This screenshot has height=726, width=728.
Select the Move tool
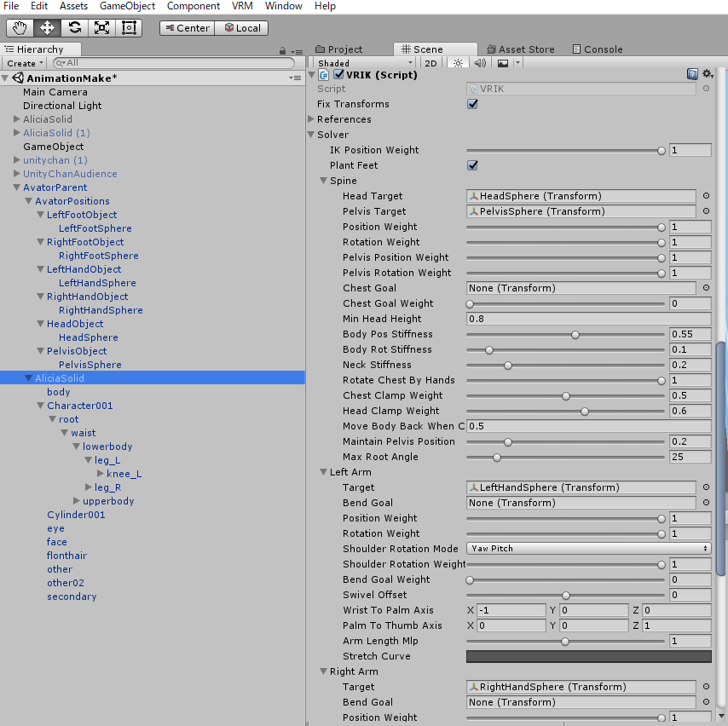coord(47,27)
